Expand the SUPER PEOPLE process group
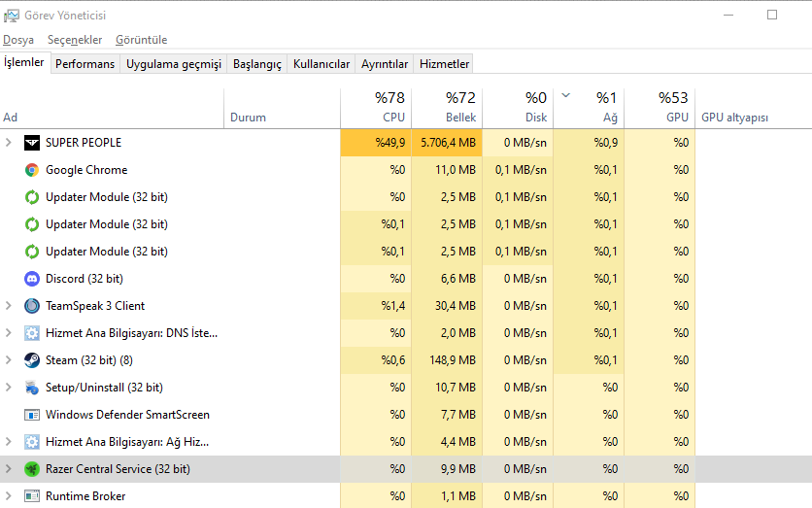This screenshot has height=508, width=812. pyautogui.click(x=9, y=143)
